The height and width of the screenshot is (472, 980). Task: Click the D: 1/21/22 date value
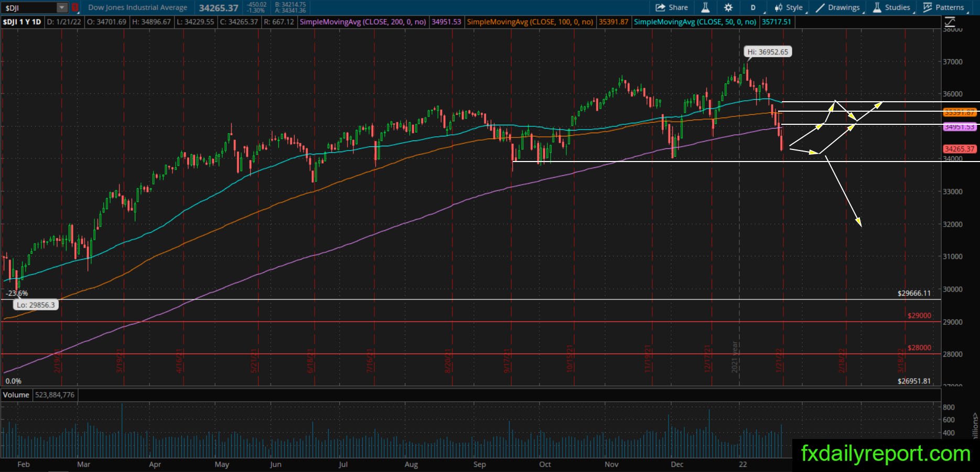pyautogui.click(x=64, y=22)
